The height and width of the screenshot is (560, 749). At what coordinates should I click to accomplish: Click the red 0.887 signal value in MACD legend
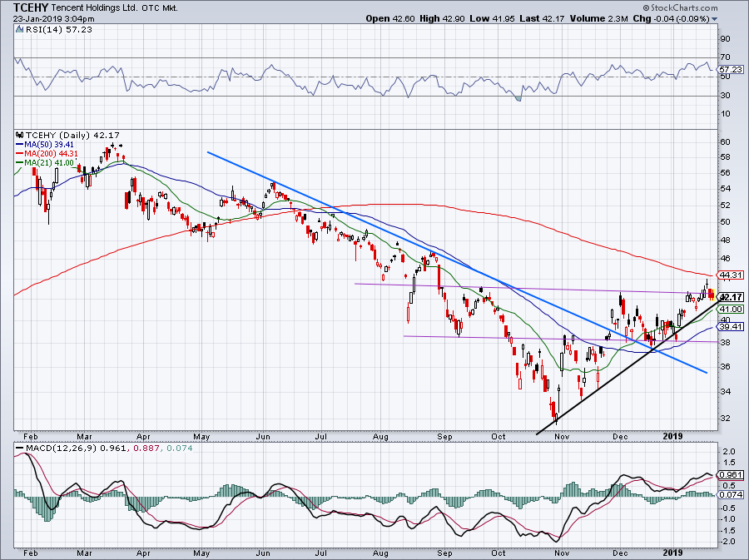tap(146, 448)
